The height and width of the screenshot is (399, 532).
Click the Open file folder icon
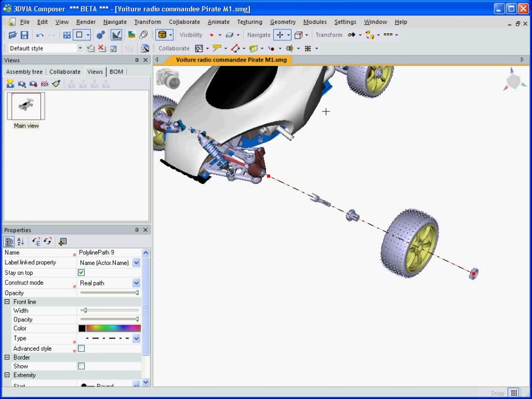13,35
